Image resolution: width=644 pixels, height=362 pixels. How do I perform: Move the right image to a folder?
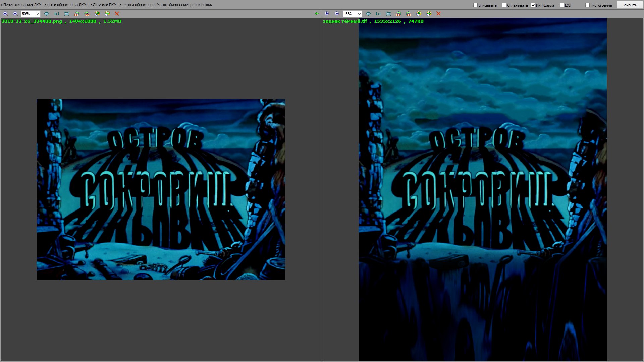pyautogui.click(x=429, y=14)
